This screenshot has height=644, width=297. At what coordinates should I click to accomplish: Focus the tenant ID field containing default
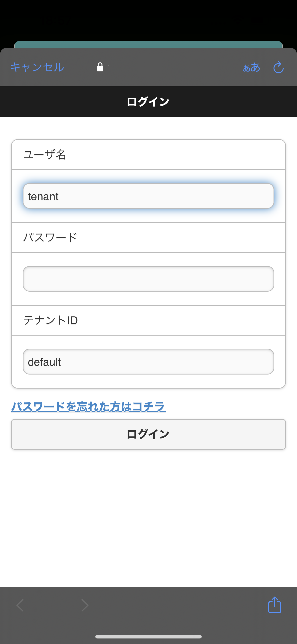pyautogui.click(x=148, y=361)
